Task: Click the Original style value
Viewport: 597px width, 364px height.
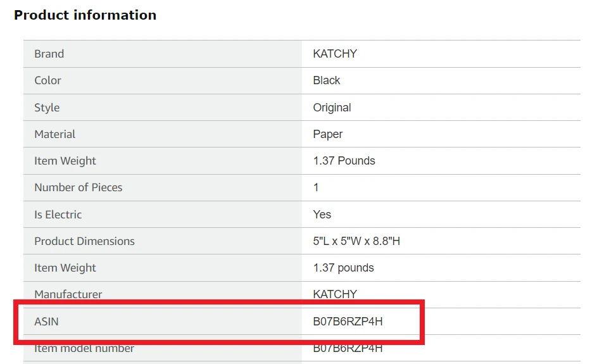Action: pos(332,108)
